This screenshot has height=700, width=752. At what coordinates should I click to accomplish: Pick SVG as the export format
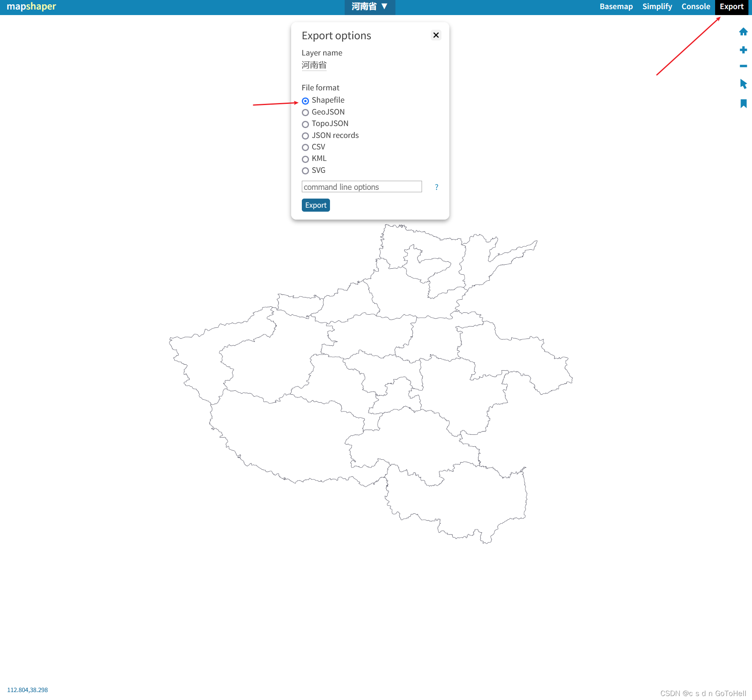[305, 171]
